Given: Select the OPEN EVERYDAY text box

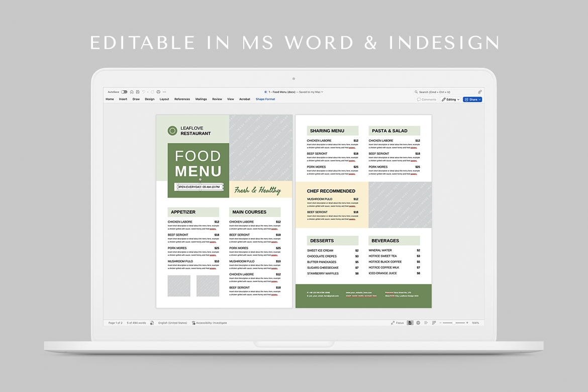Looking at the screenshot, I should (199, 187).
